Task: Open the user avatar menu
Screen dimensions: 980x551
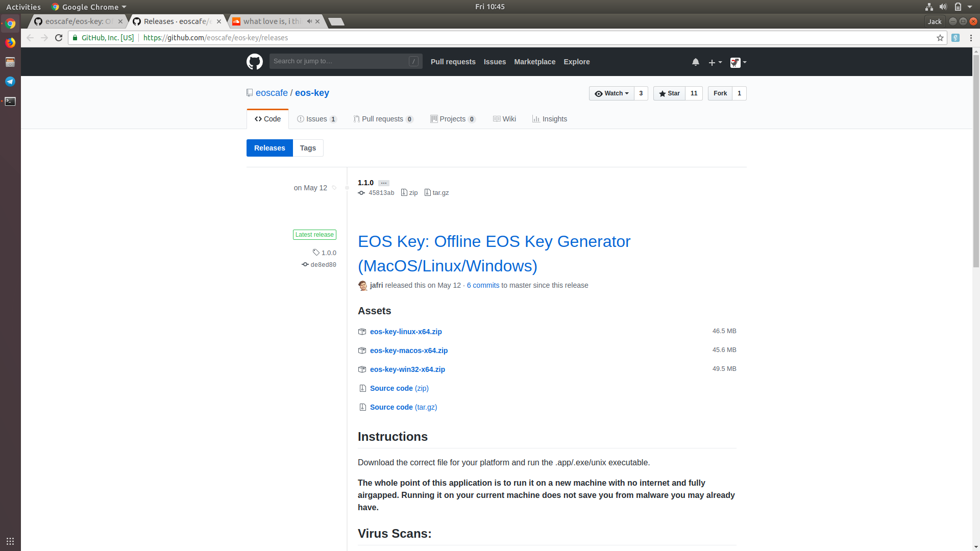Action: pyautogui.click(x=738, y=62)
